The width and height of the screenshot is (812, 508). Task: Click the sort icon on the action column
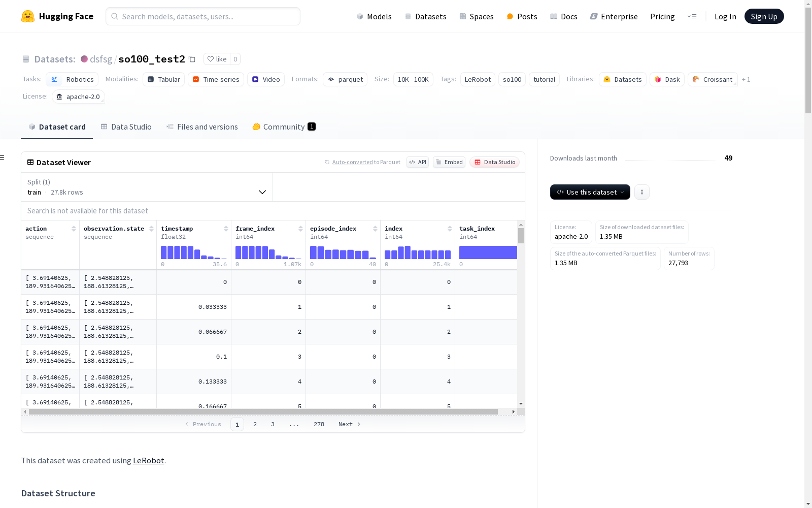tap(74, 229)
